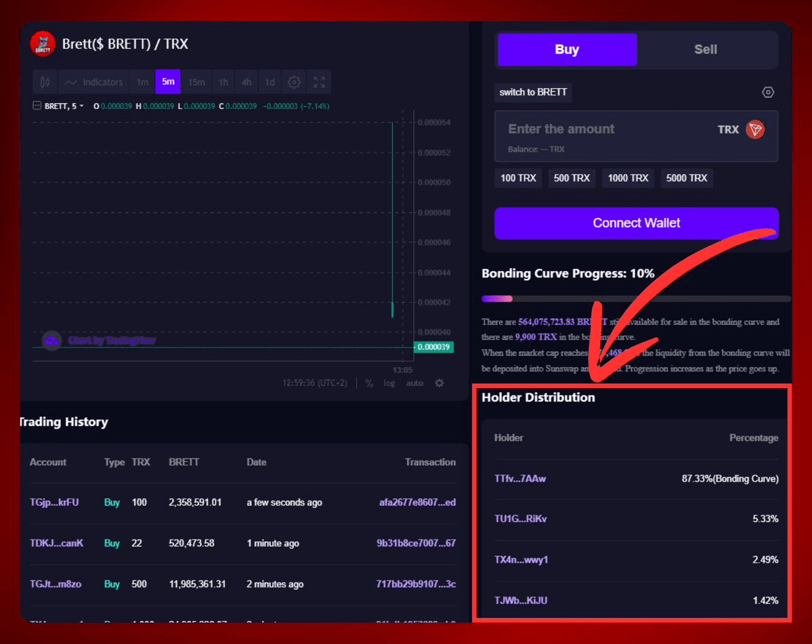Open holder address TX4n...wwy1
Image resolution: width=812 pixels, height=644 pixels.
click(521, 559)
